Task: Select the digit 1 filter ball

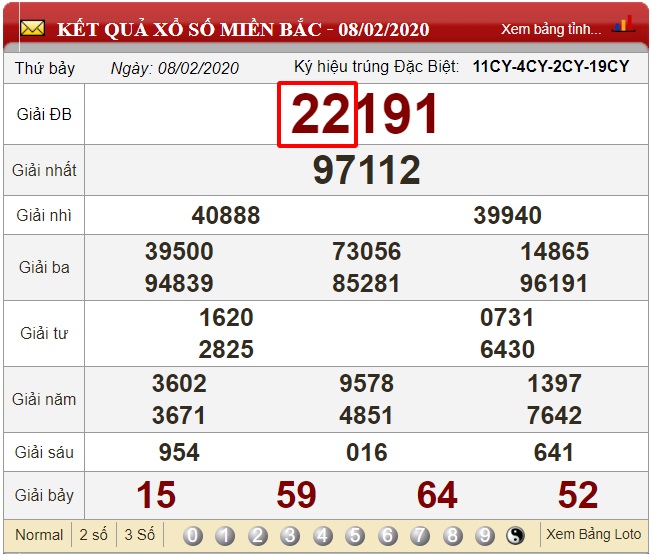Action: point(226,535)
